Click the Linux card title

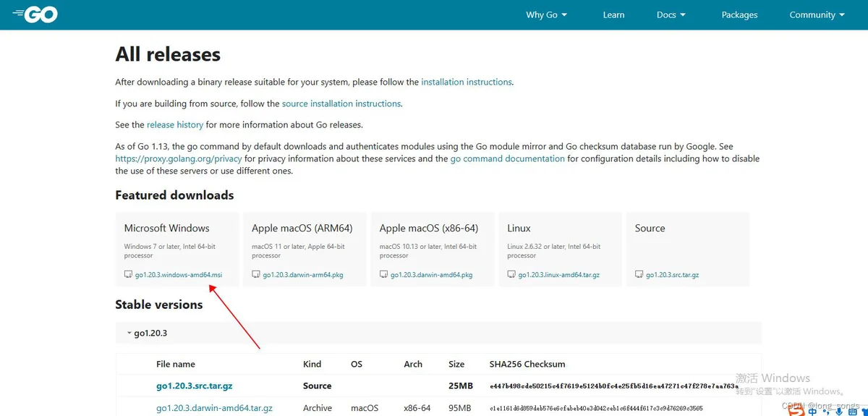point(519,228)
